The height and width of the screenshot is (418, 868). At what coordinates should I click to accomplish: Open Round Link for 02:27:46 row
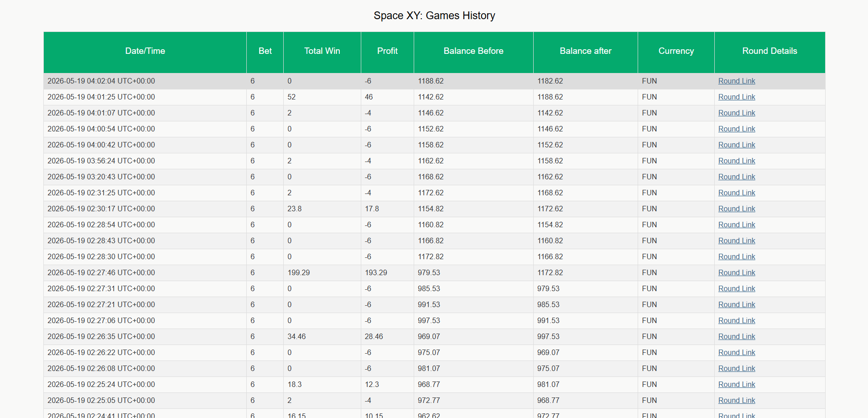pyautogui.click(x=737, y=272)
